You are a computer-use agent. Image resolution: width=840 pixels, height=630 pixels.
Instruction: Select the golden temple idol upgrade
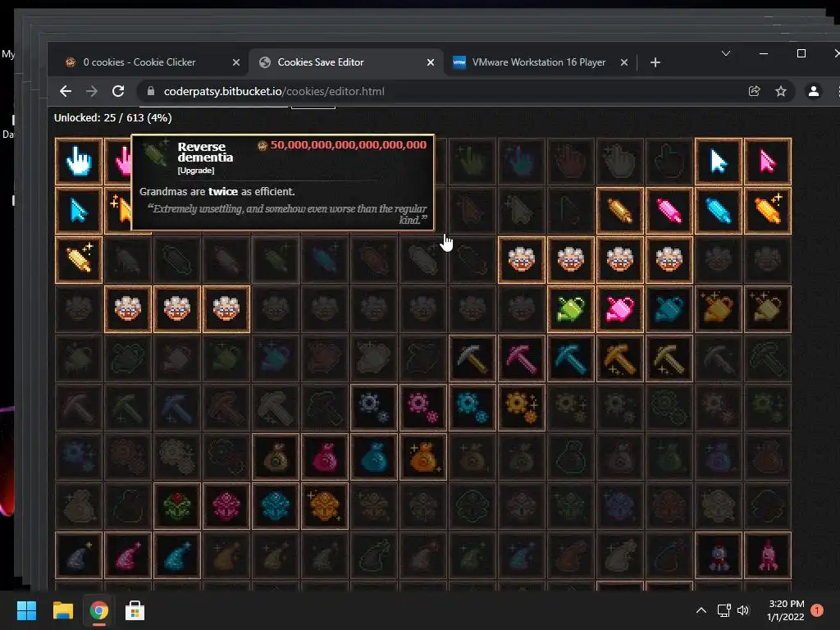tap(325, 506)
